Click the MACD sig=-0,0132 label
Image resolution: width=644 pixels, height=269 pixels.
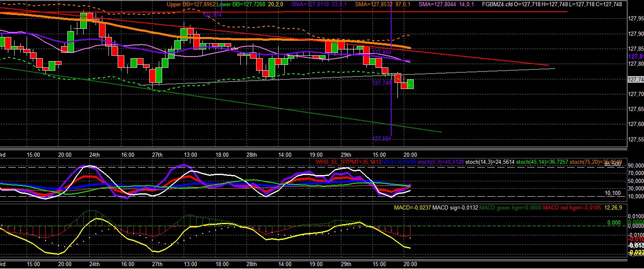coord(455,207)
